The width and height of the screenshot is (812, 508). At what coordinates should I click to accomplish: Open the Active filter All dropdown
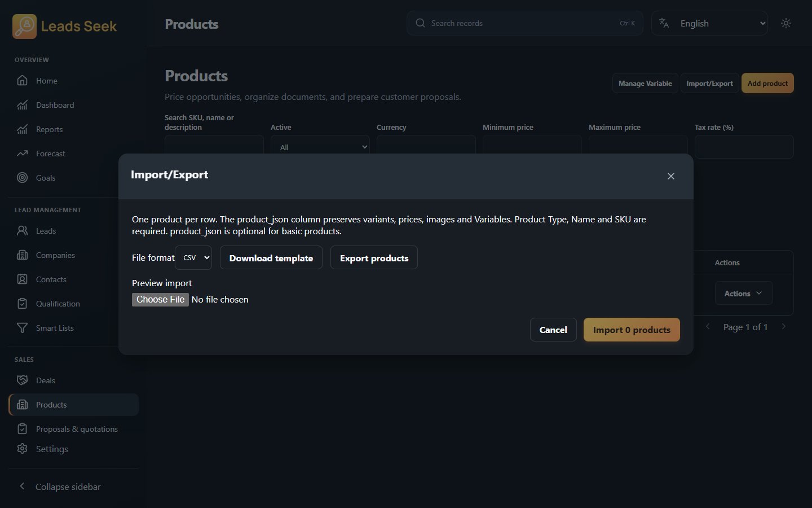[320, 147]
